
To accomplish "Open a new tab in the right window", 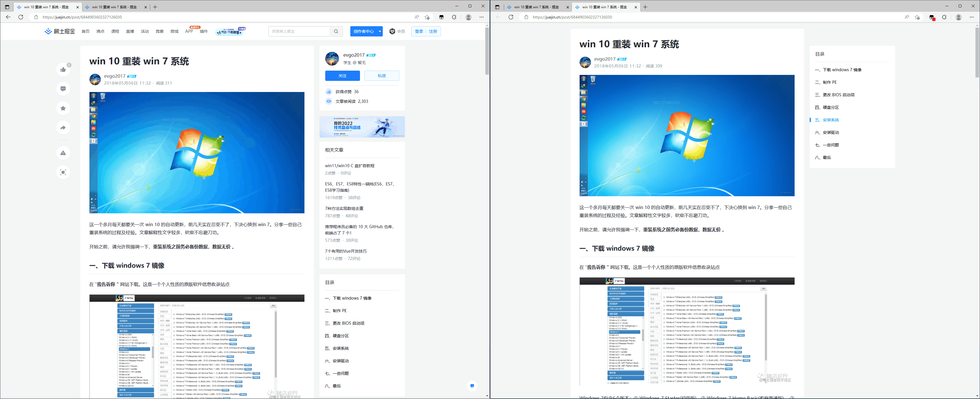I will (x=645, y=7).
